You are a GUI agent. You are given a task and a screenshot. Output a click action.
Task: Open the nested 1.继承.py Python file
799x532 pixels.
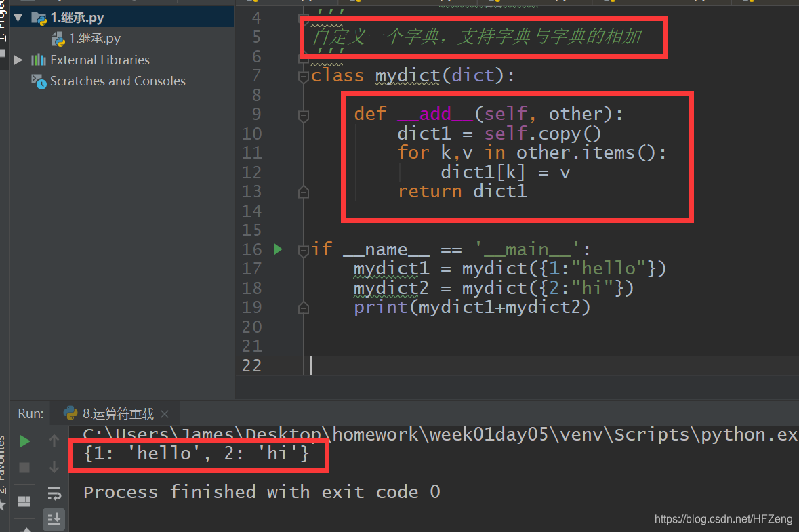coord(95,39)
